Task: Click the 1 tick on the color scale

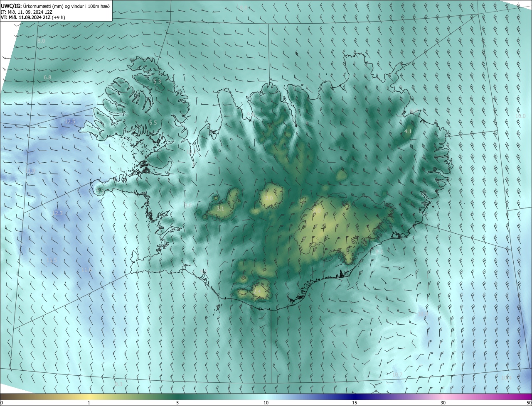Action: tap(89, 403)
